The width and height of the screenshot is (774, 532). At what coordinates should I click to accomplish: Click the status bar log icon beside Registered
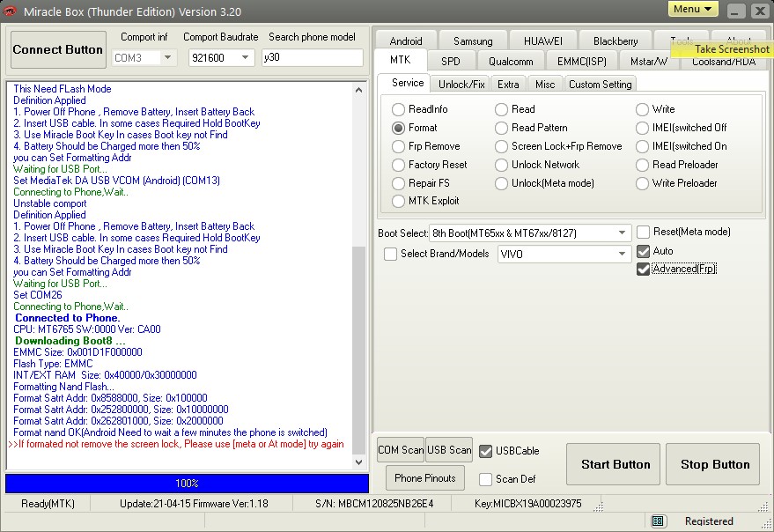coord(658,521)
